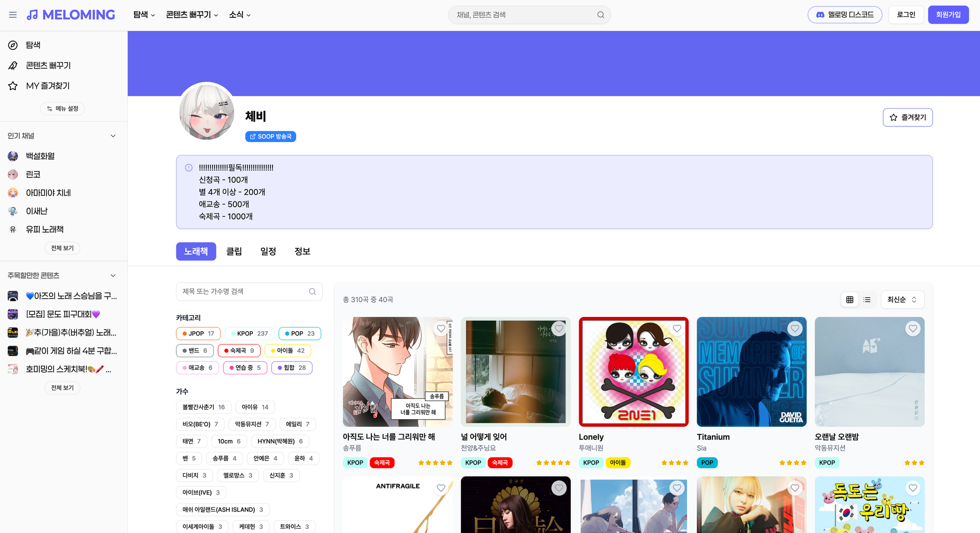
Task: Switch to grid view layout
Action: 850,300
